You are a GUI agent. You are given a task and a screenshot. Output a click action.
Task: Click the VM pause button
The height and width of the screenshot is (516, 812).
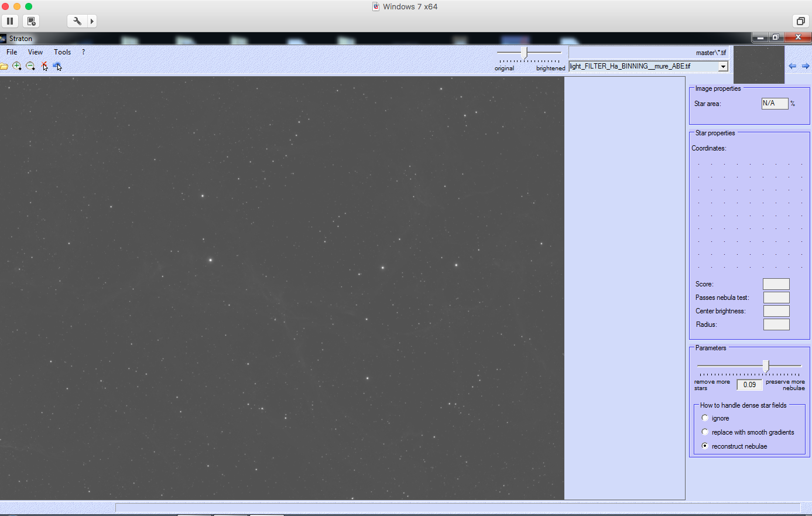tap(10, 21)
